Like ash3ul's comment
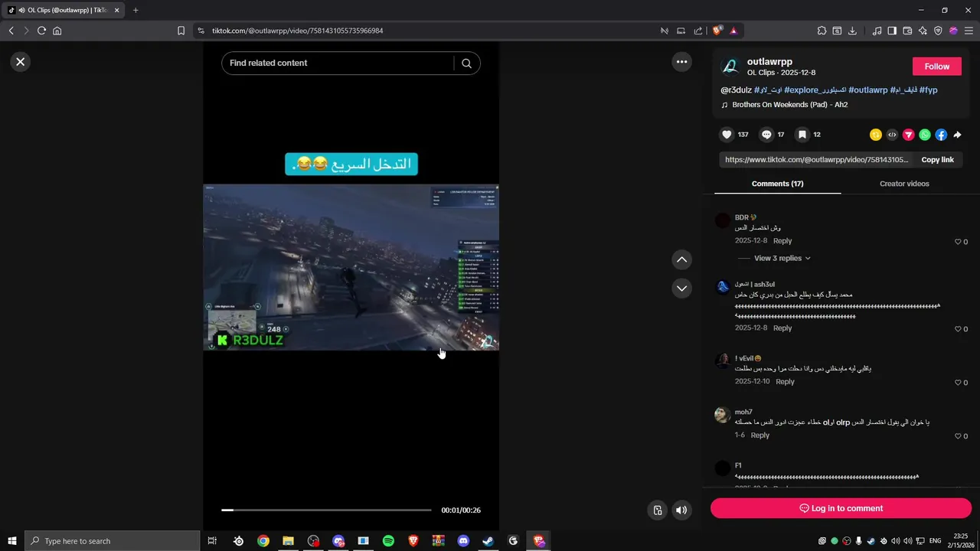The height and width of the screenshot is (551, 980). pyautogui.click(x=957, y=329)
